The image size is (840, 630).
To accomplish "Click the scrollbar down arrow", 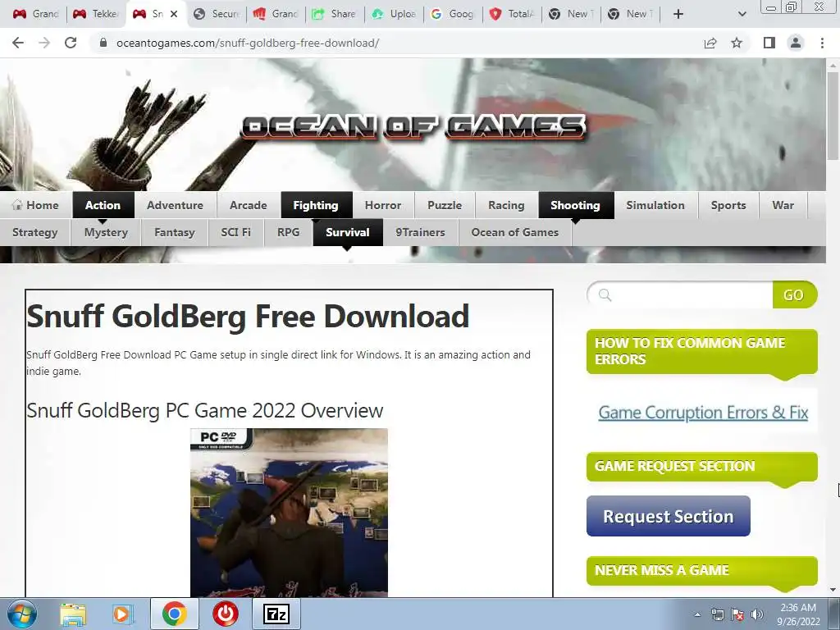I will 833,590.
